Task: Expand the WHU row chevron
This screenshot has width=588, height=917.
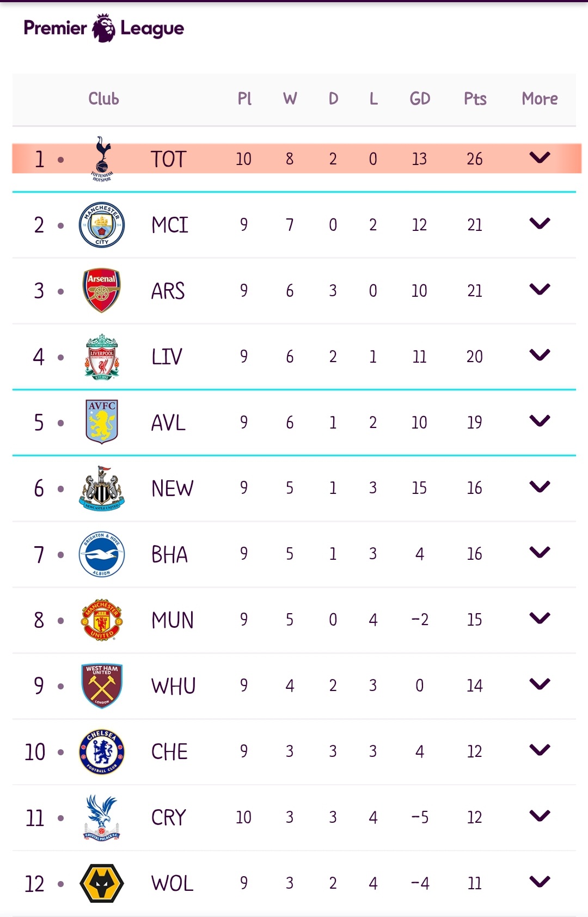Action: (540, 684)
